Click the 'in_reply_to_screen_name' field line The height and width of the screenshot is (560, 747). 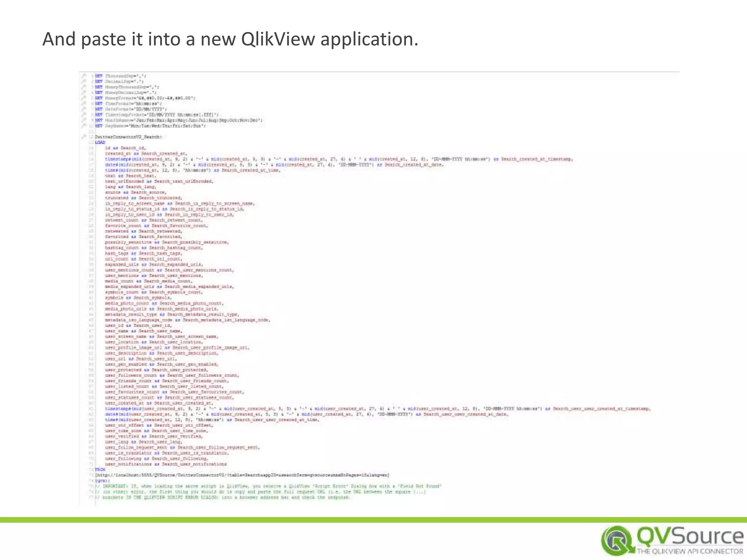click(180, 203)
